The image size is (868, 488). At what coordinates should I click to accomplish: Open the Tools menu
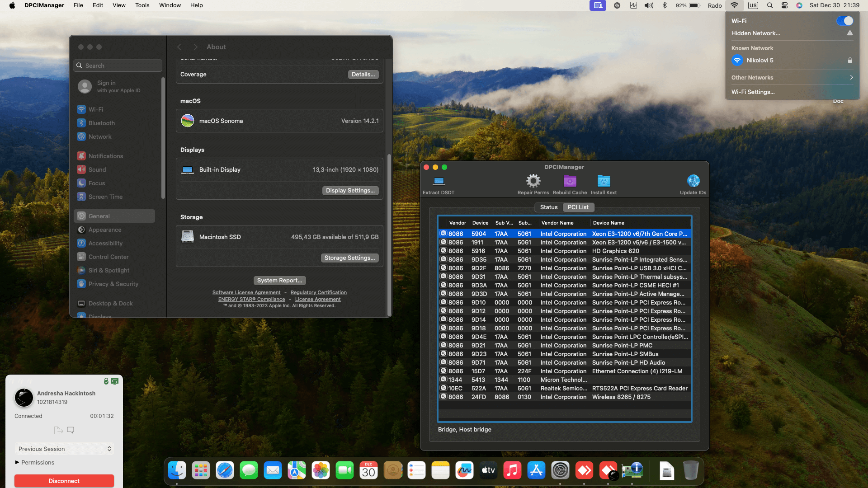pyautogui.click(x=142, y=5)
